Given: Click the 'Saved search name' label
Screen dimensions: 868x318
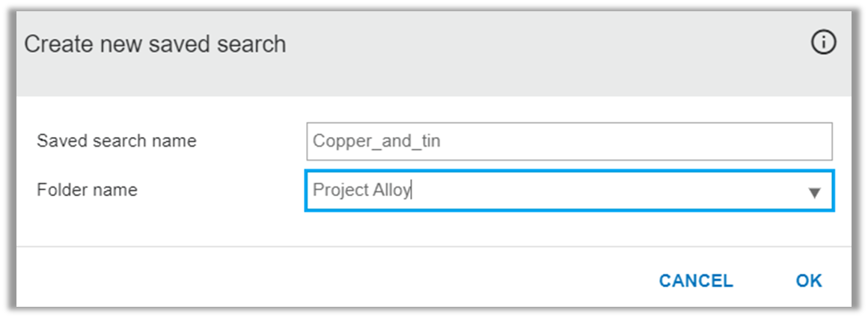Looking at the screenshot, I should (117, 141).
